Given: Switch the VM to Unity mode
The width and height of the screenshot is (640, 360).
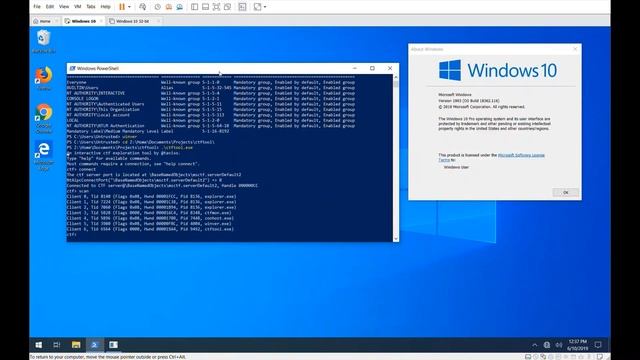Looking at the screenshot, I should point(227,7).
